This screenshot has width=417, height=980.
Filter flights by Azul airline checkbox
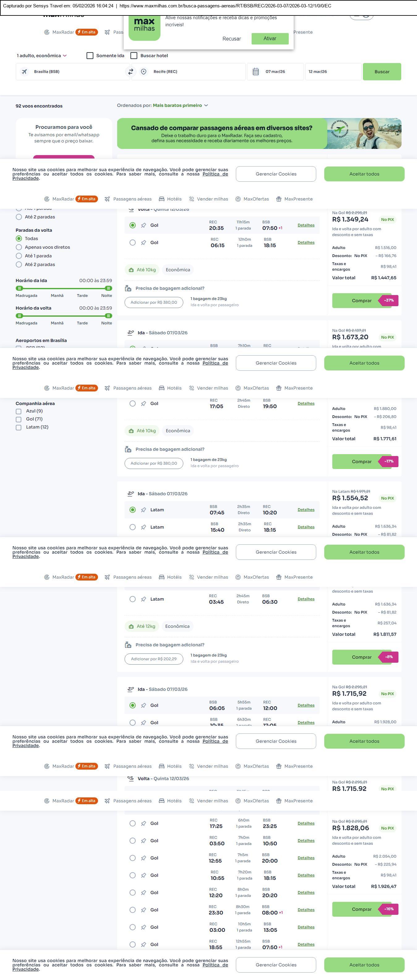pos(19,411)
